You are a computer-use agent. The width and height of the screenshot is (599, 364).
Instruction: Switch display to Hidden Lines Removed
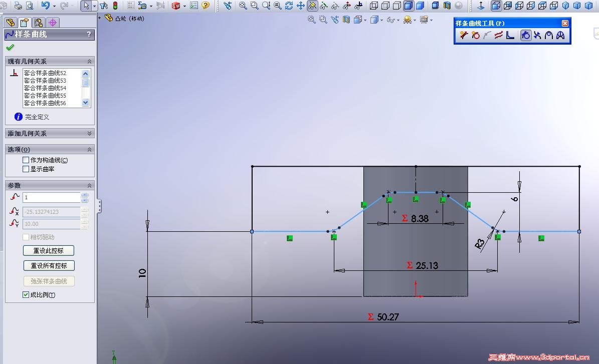(397, 6)
